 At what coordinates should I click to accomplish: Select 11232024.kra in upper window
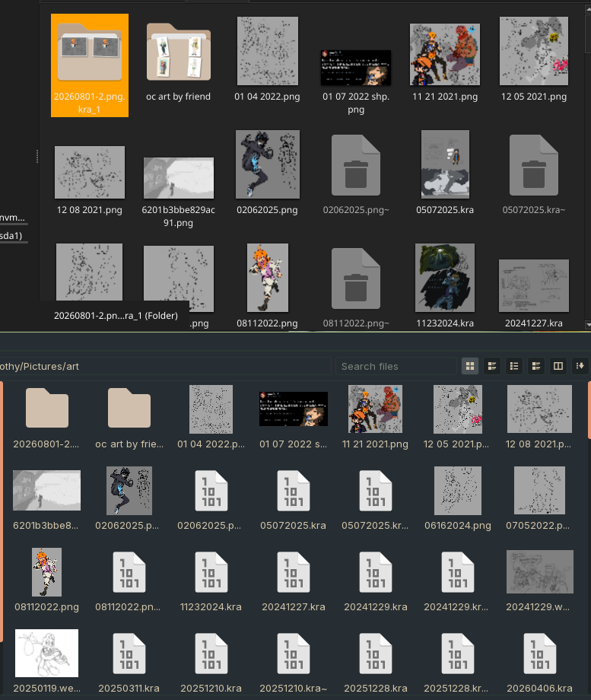click(445, 278)
